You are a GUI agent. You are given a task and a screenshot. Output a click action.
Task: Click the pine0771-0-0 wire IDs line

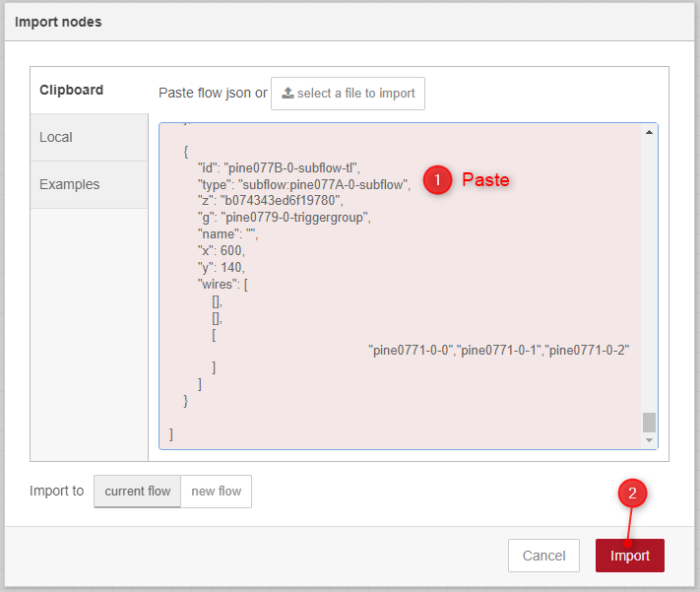[498, 350]
